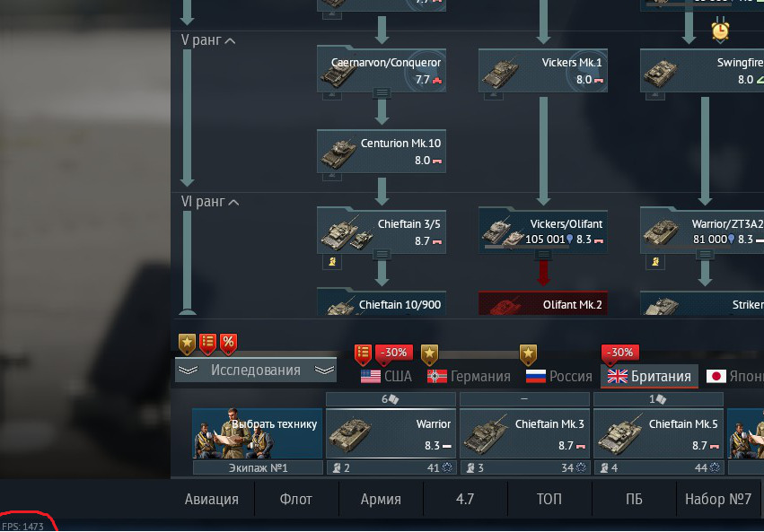The image size is (764, 532).
Task: Select the Centurion Mk.10 vehicle card
Action: [x=382, y=152]
